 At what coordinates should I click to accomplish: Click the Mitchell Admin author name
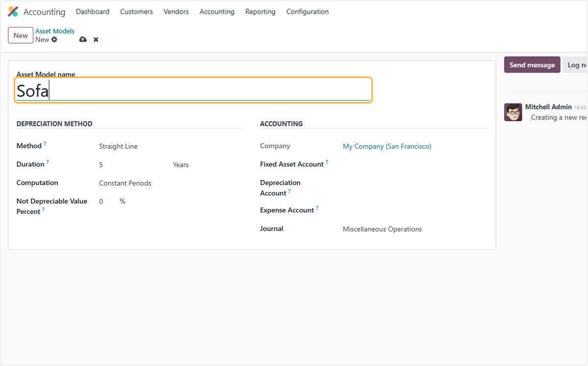548,106
